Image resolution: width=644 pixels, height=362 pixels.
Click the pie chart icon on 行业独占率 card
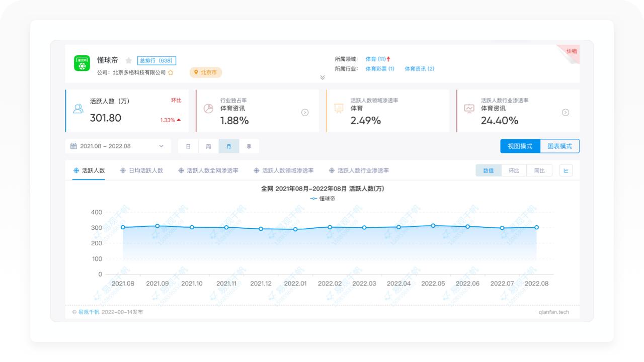click(208, 109)
